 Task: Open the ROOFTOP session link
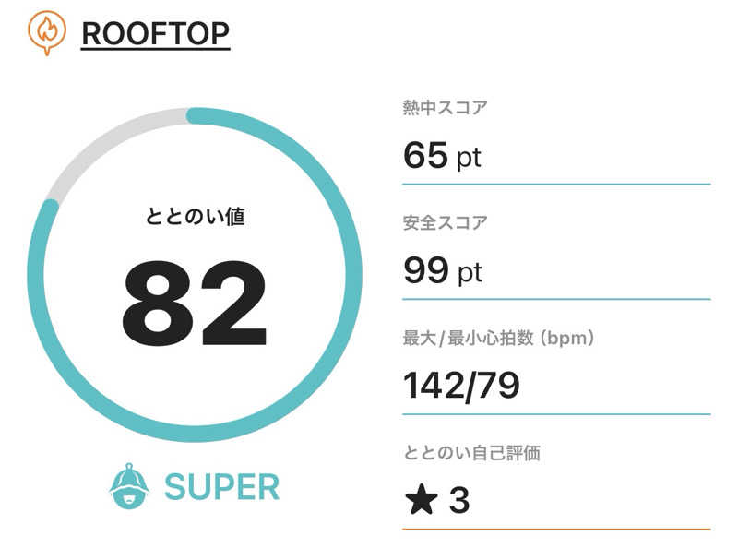tap(155, 33)
